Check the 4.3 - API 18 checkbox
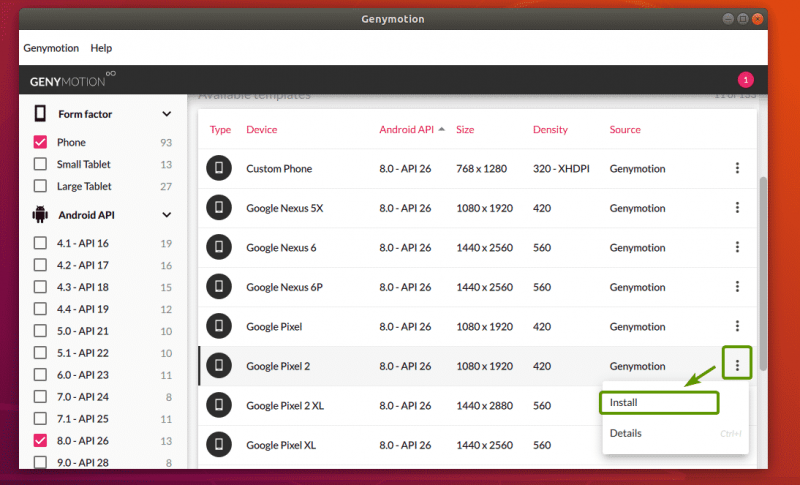This screenshot has height=485, width=800. pos(40,287)
